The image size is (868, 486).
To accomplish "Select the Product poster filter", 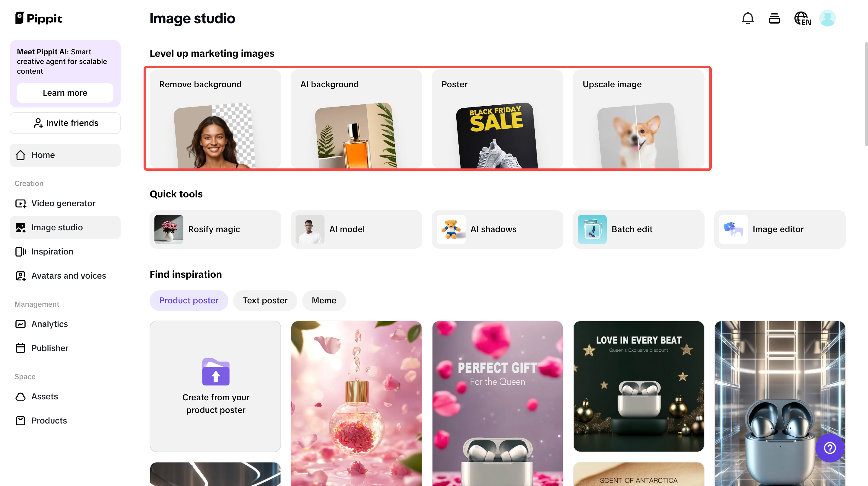I will pyautogui.click(x=189, y=300).
